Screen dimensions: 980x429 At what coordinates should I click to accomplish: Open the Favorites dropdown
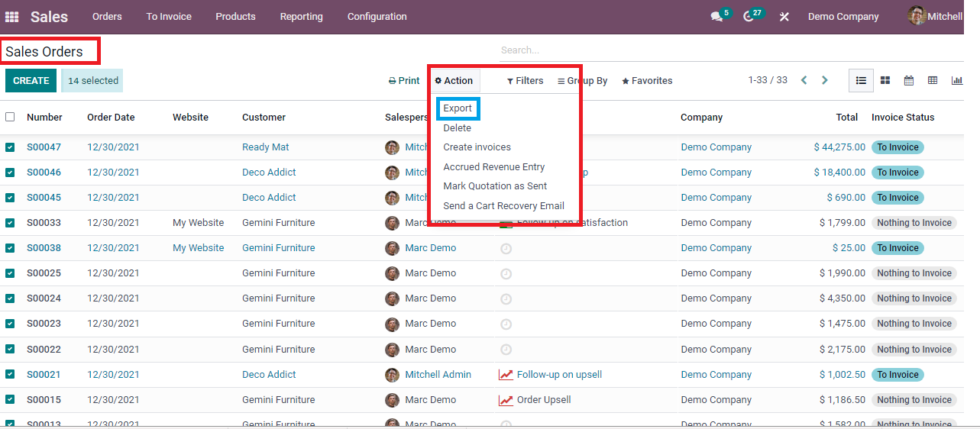click(647, 81)
